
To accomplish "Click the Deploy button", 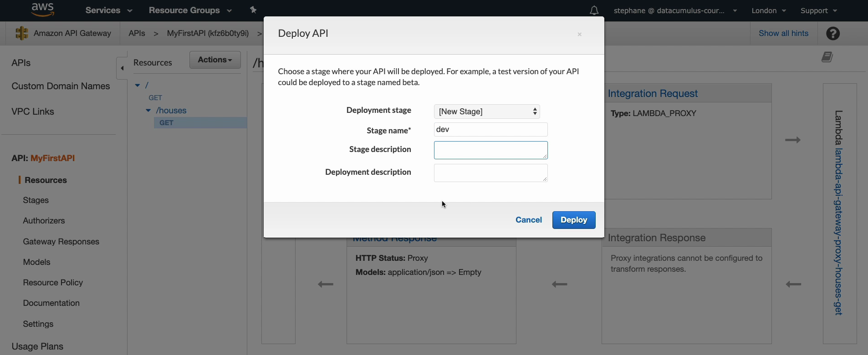I will tap(574, 220).
